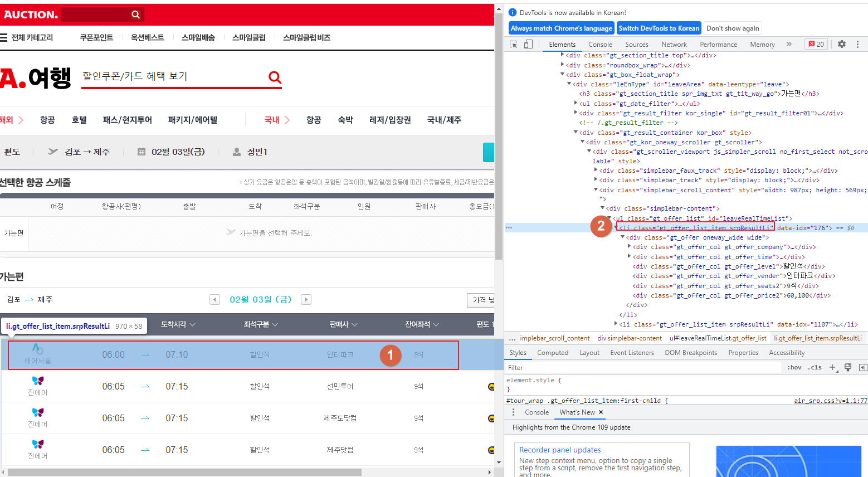
Task: Open the 패스/현지투어 travel category
Action: tap(128, 120)
